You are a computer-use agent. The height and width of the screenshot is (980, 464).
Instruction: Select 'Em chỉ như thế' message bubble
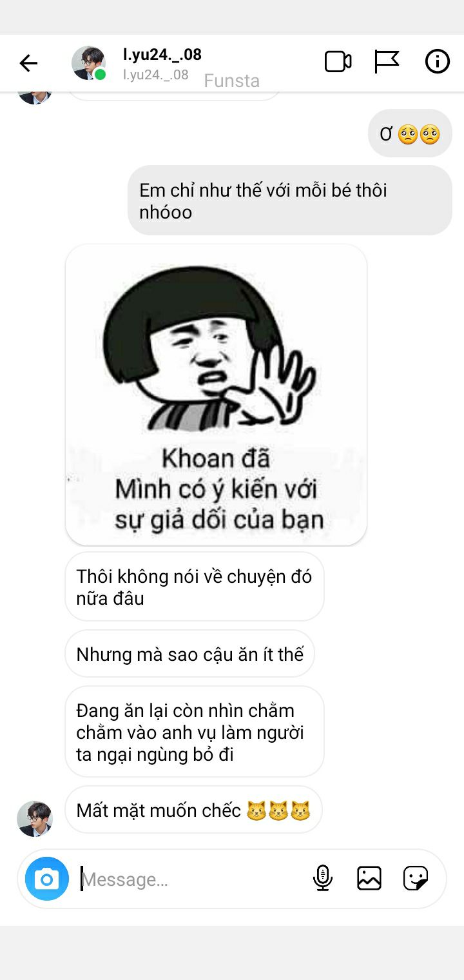[x=290, y=201]
